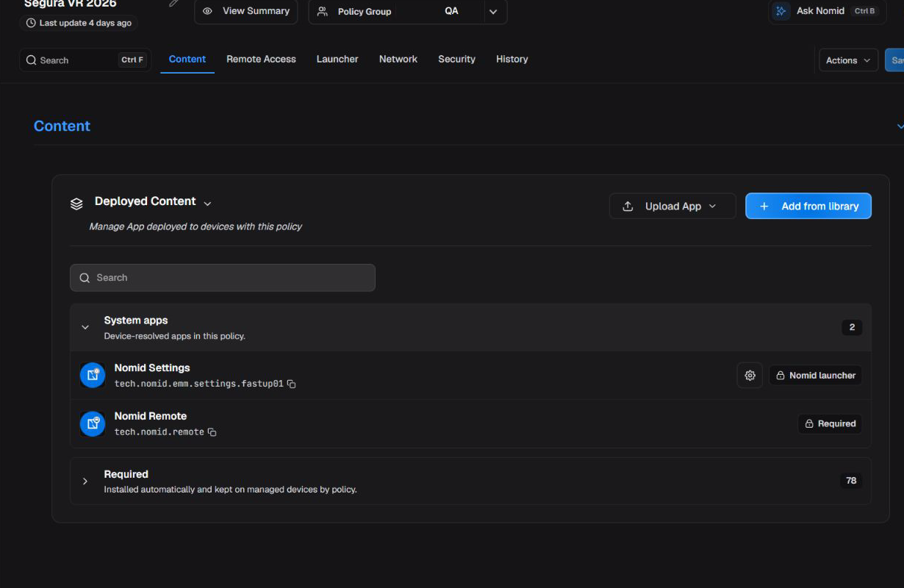This screenshot has width=904, height=588.
Task: Click the Required count badge 78
Action: pyautogui.click(x=851, y=481)
